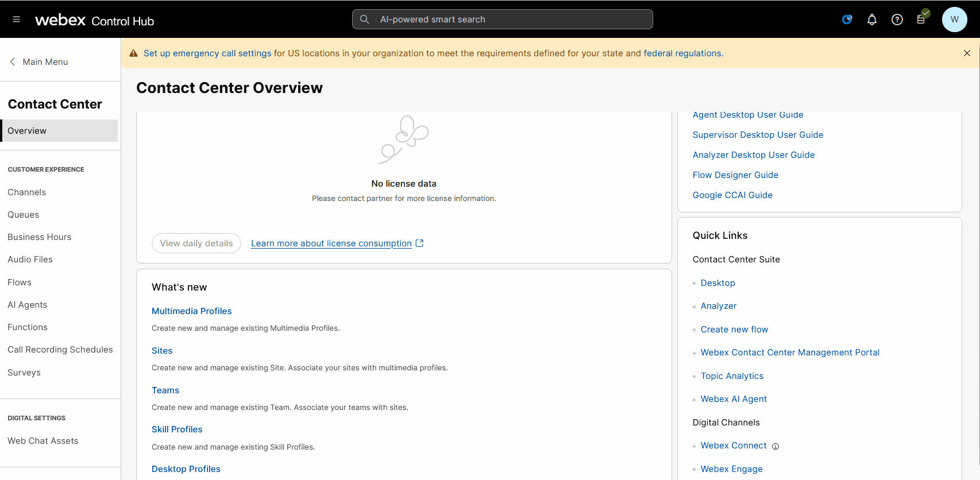980x480 pixels.
Task: Go back to Main Menu
Action: click(x=39, y=62)
